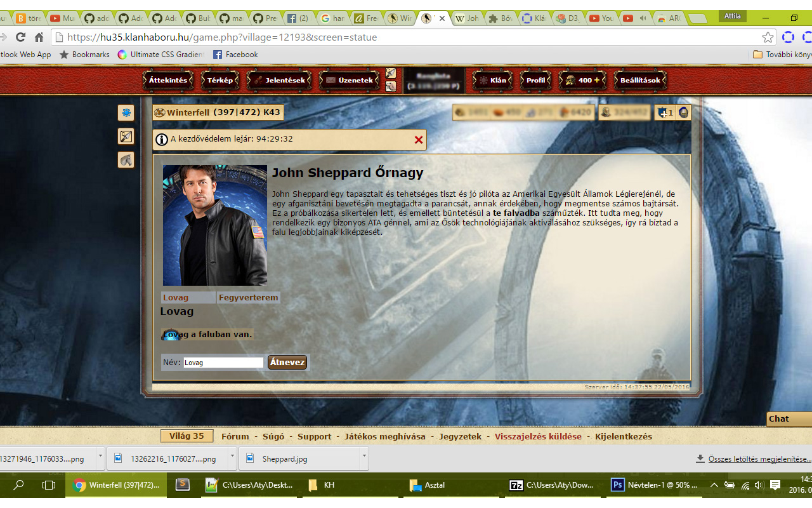The image size is (812, 508).
Task: Open the Üzenetek messages menu
Action: [349, 81]
